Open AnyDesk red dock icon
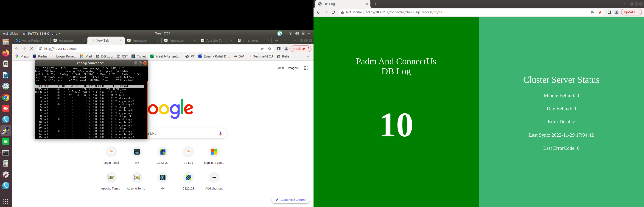 (6, 109)
